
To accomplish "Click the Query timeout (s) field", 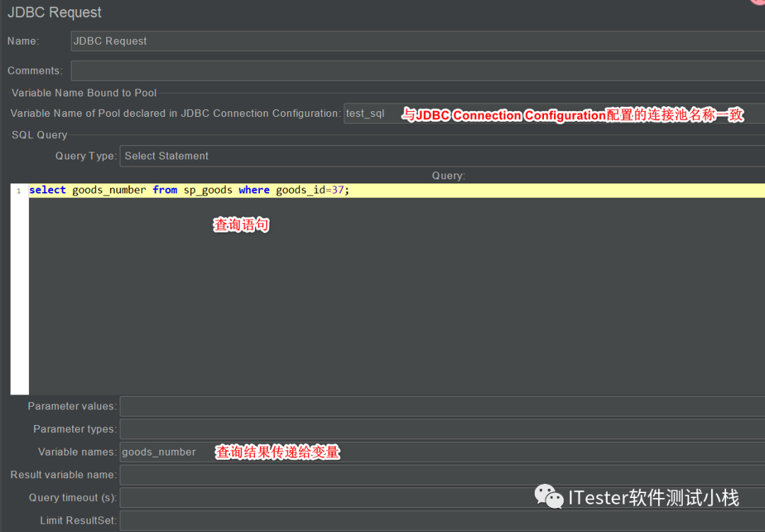I will 442,498.
